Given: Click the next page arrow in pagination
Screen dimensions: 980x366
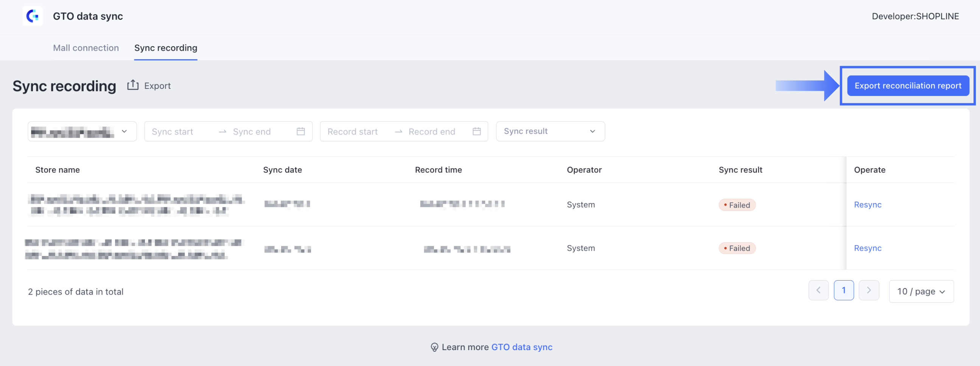Looking at the screenshot, I should point(869,290).
